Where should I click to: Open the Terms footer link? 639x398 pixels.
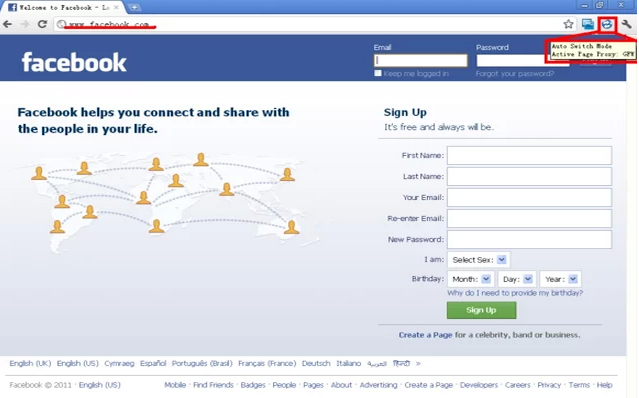[x=579, y=385]
